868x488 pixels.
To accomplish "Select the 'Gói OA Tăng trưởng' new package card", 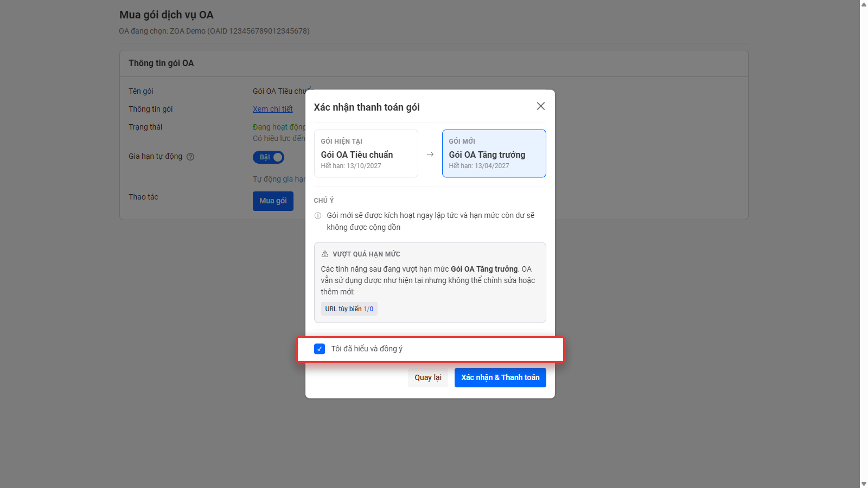I will [494, 153].
